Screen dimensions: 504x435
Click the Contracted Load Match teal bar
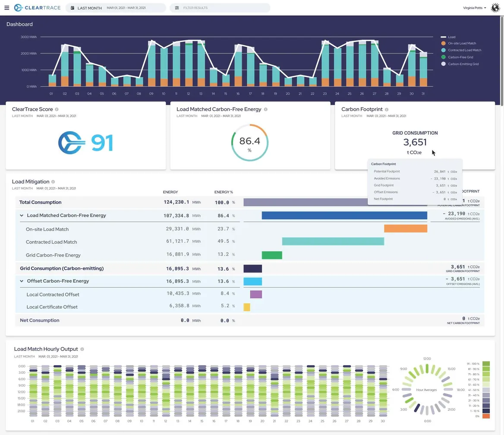[x=333, y=242]
